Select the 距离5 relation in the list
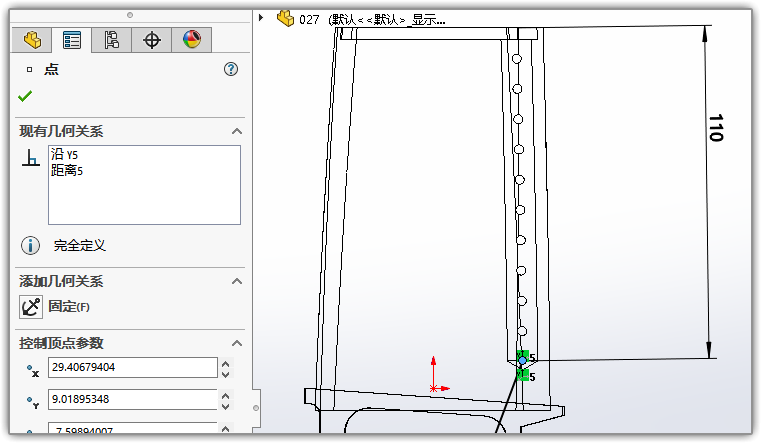 pos(67,170)
